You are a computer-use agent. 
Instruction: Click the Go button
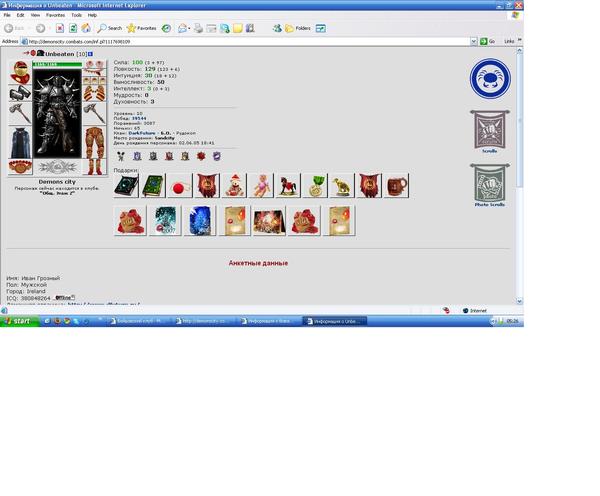[488, 41]
